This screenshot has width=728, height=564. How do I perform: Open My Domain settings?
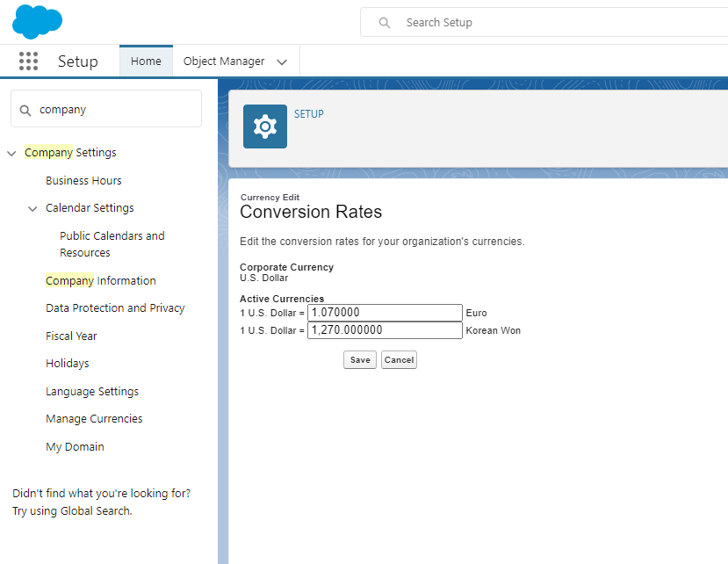pyautogui.click(x=75, y=447)
